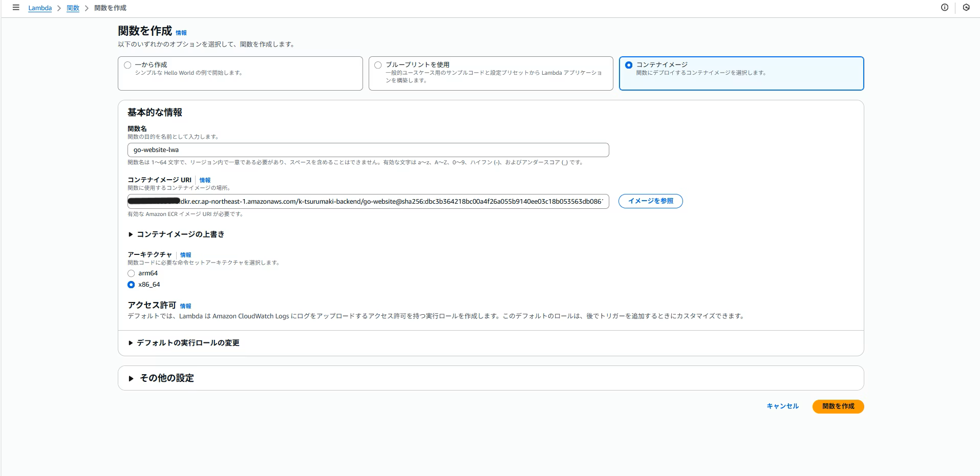Choose x86_64 architecture

click(131, 285)
